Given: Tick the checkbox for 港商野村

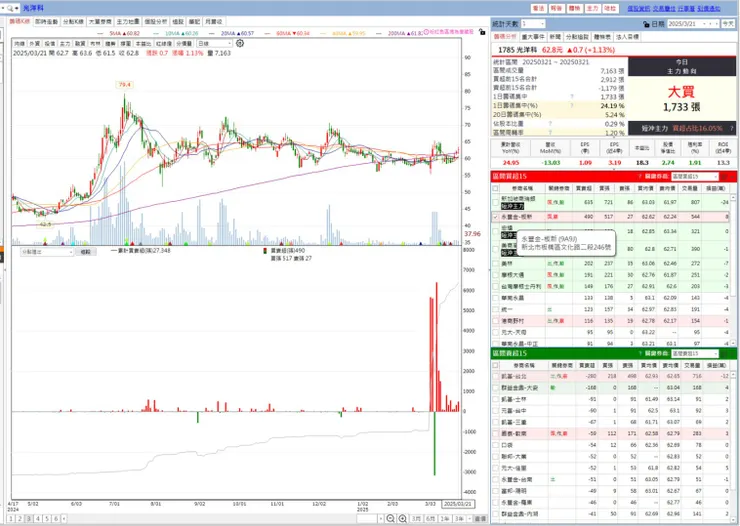Looking at the screenshot, I should click(x=495, y=321).
